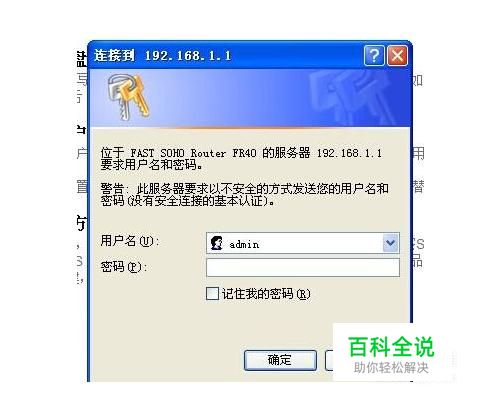Click the admin text in username box
The width and height of the screenshot is (477, 406).
(244, 245)
